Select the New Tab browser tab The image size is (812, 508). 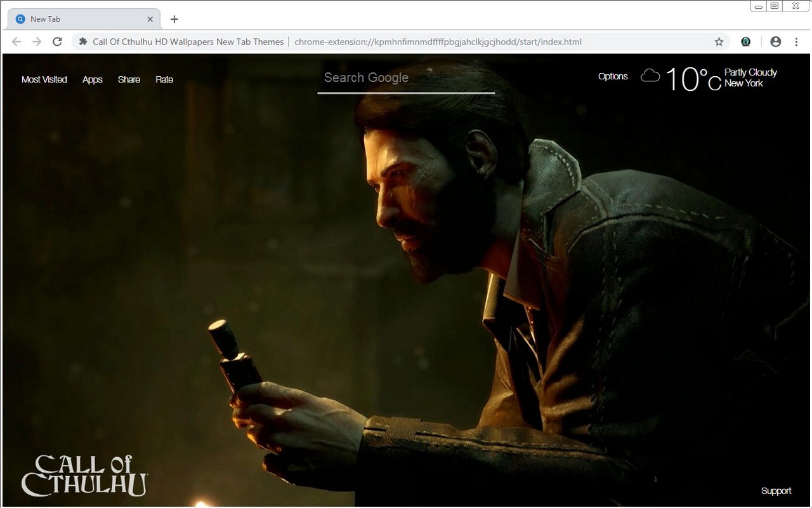[x=84, y=19]
